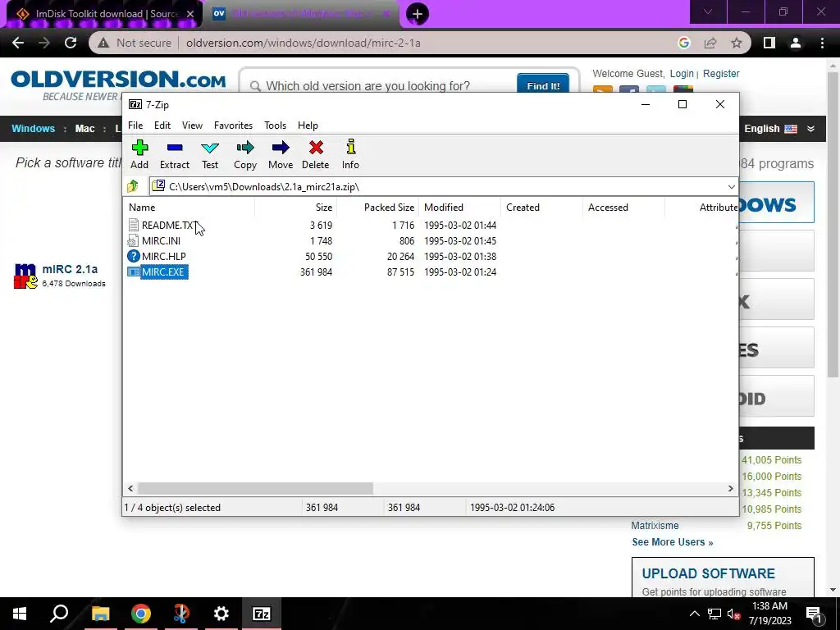Image resolution: width=840 pixels, height=630 pixels.
Task: Open File Explorer from taskbar
Action: [100, 614]
